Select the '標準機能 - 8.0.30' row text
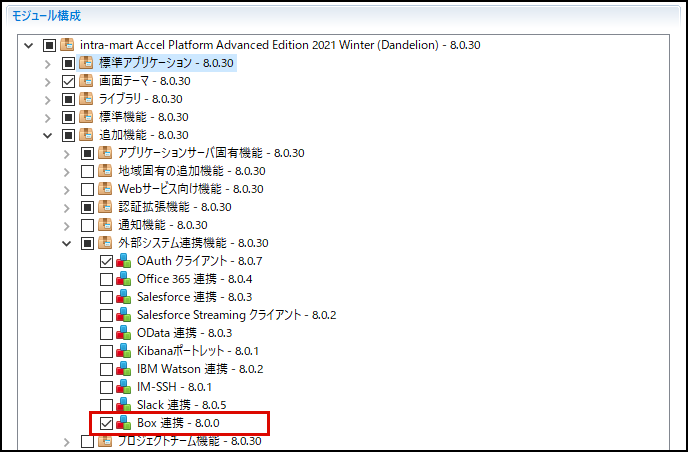Screen dimensions: 688x452 [143, 117]
